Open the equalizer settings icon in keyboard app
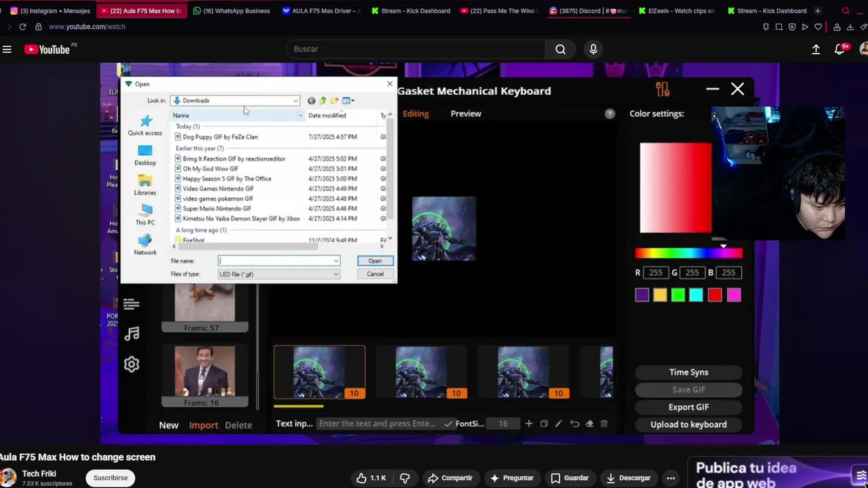This screenshot has height=488, width=868. [x=663, y=89]
